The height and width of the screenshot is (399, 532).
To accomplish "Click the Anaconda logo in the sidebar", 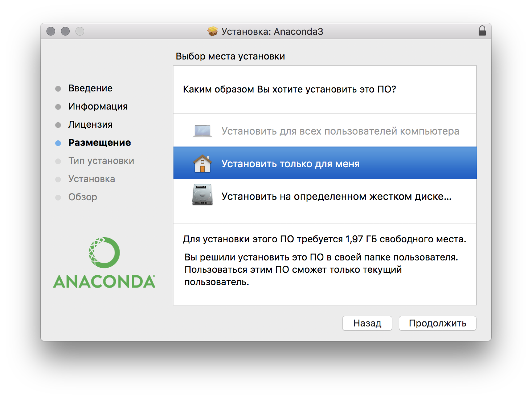I will click(x=104, y=263).
